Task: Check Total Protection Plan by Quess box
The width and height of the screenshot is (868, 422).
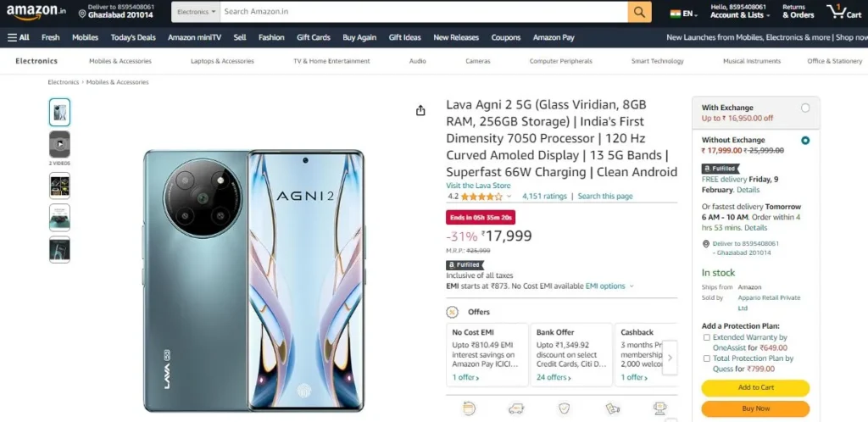Action: [706, 358]
